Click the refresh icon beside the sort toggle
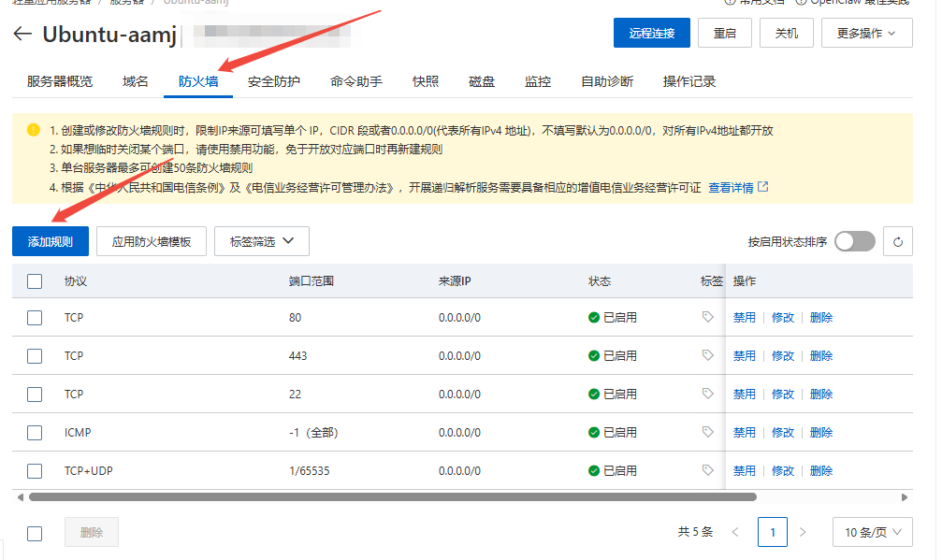This screenshot has height=560, width=942. [x=897, y=242]
